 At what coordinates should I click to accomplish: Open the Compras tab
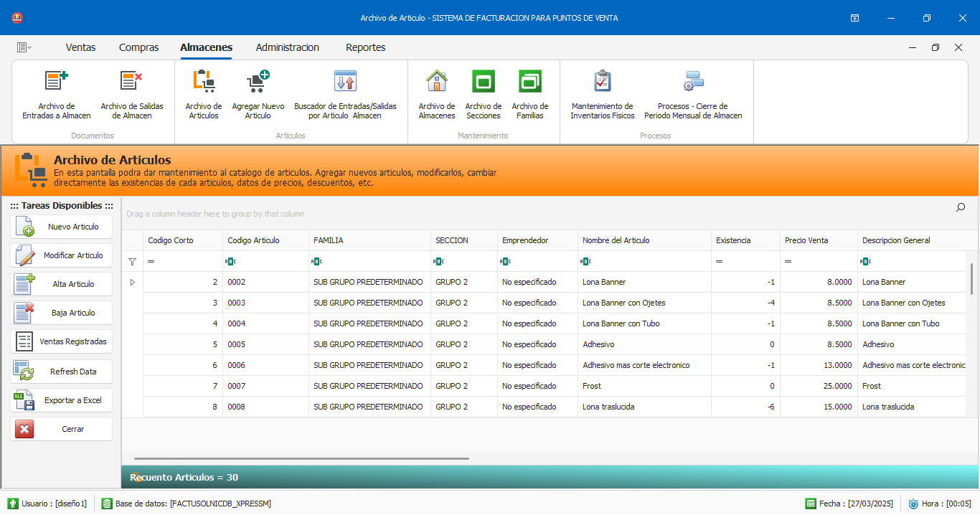tap(139, 47)
